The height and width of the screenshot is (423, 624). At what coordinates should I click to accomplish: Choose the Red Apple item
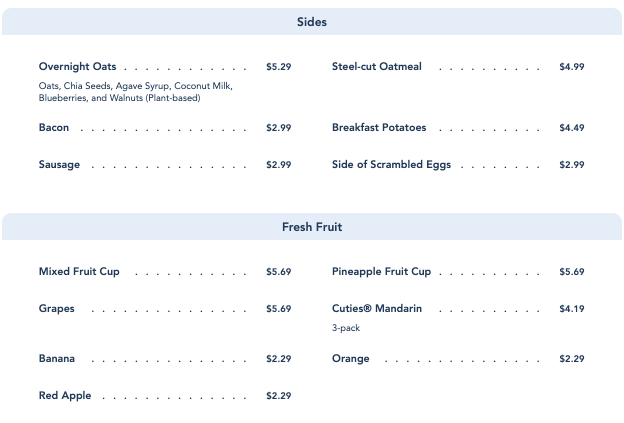point(65,396)
